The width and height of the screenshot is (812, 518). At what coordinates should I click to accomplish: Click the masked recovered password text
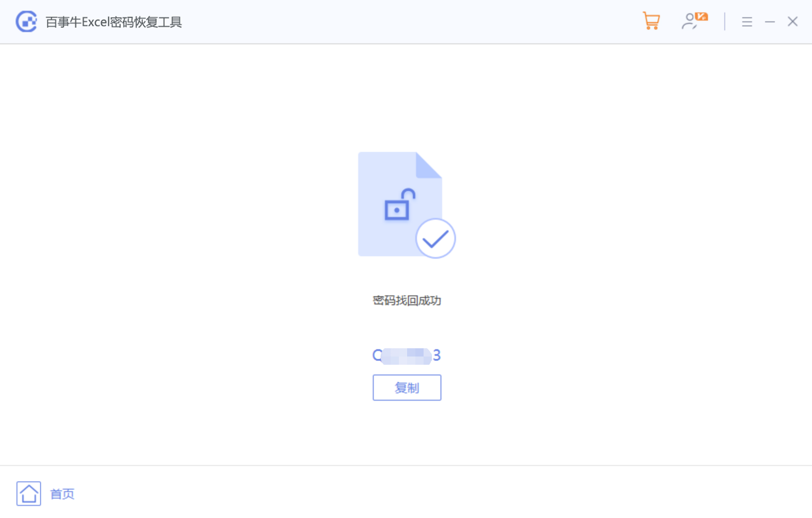(x=407, y=355)
